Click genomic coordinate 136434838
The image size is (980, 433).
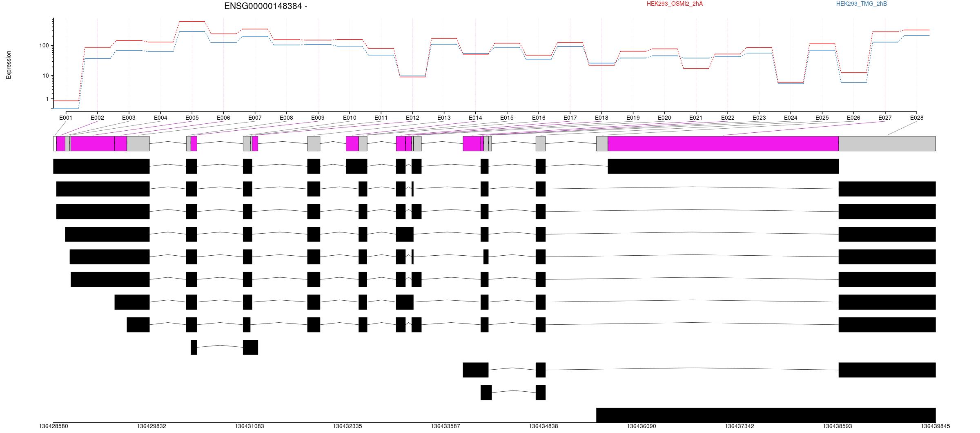point(543,426)
